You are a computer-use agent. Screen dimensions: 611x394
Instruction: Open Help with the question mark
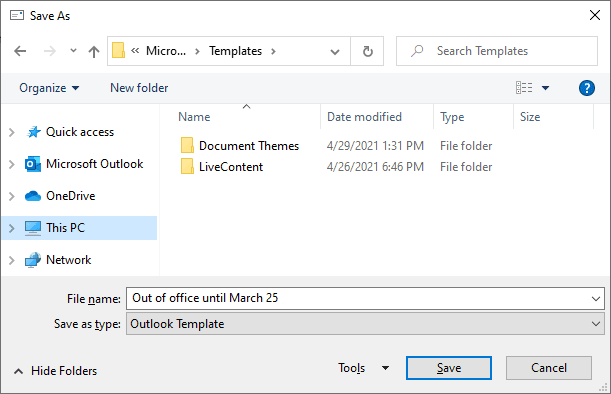(586, 88)
